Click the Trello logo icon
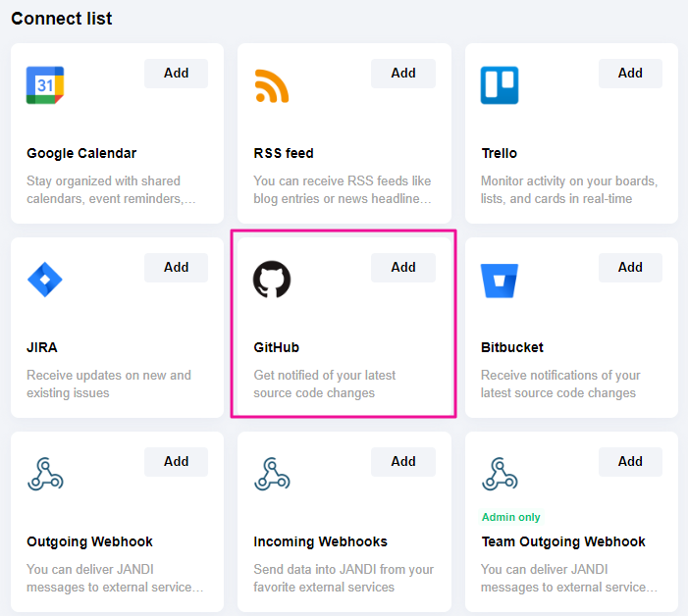The width and height of the screenshot is (688, 616). 500,85
